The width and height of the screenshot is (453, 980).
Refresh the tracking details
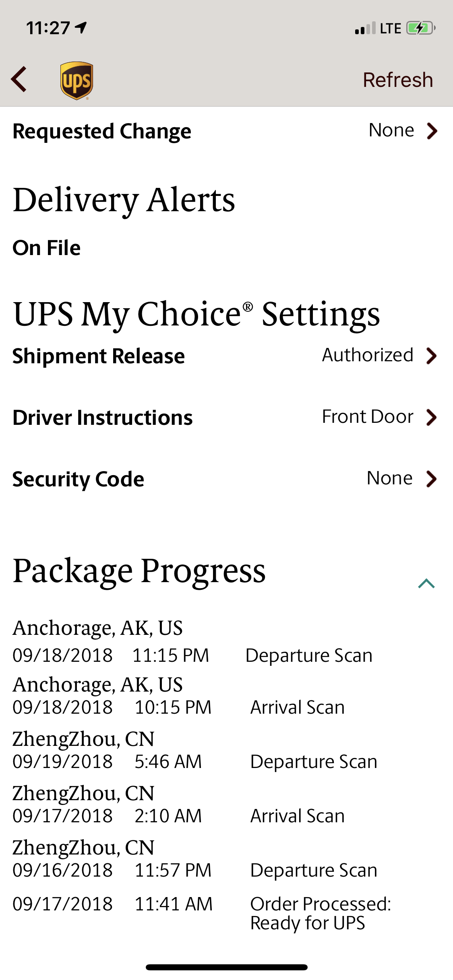pos(398,80)
